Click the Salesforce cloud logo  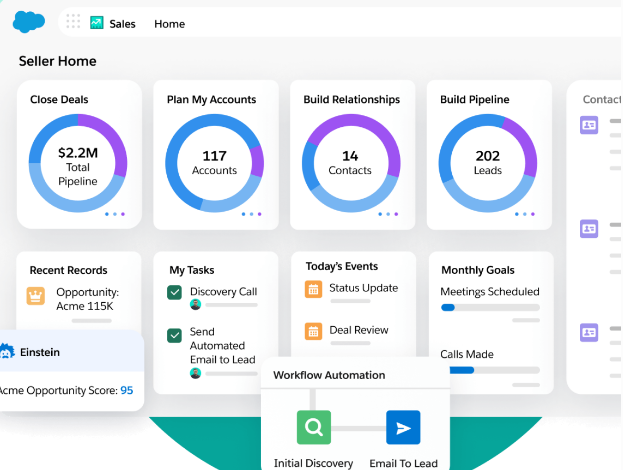tap(29, 22)
